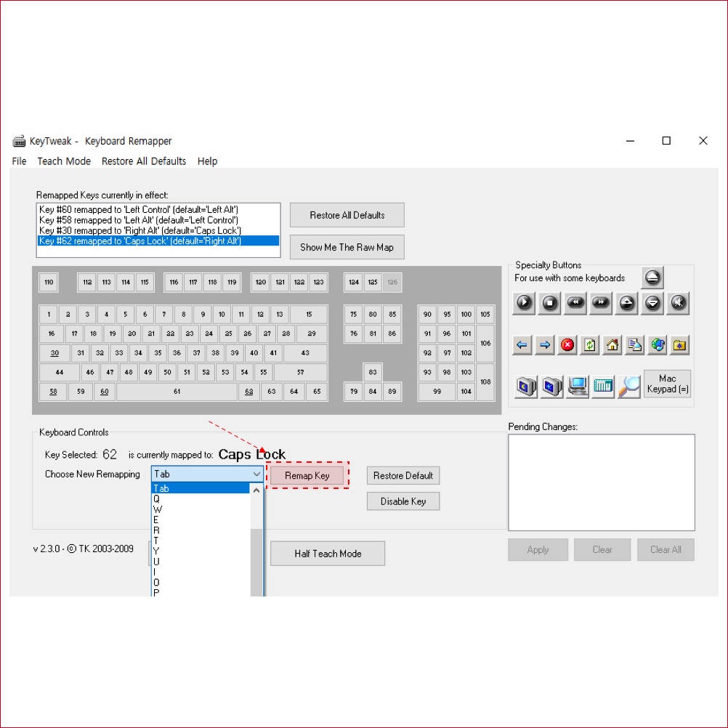Click the globe with music note Media icon
Screen dimensions: 728x728
click(x=658, y=345)
